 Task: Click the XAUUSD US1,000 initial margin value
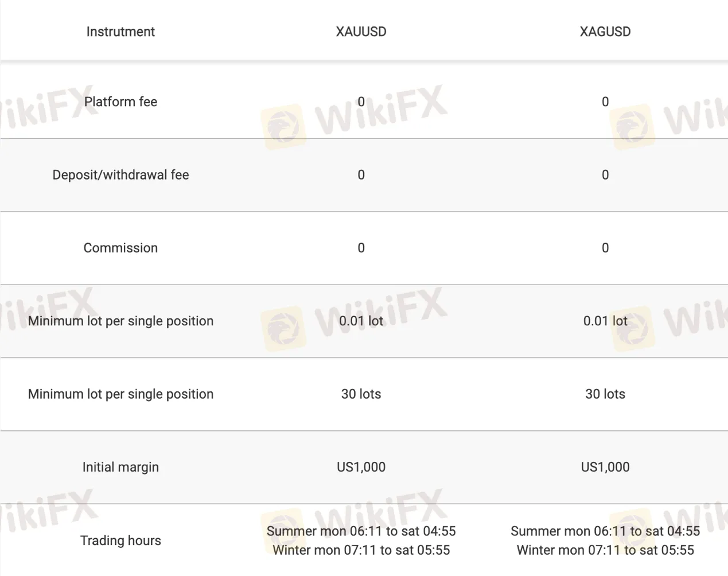(361, 467)
